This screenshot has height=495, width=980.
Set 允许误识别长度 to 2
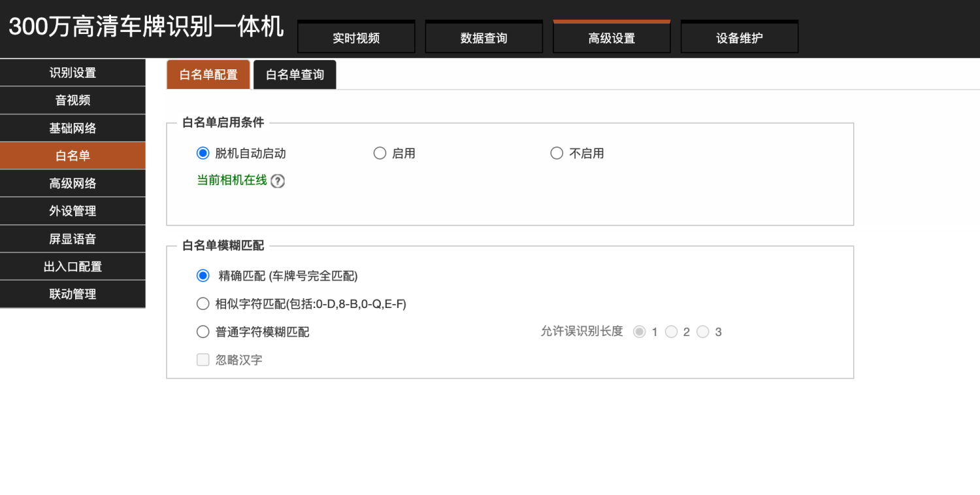click(x=671, y=332)
